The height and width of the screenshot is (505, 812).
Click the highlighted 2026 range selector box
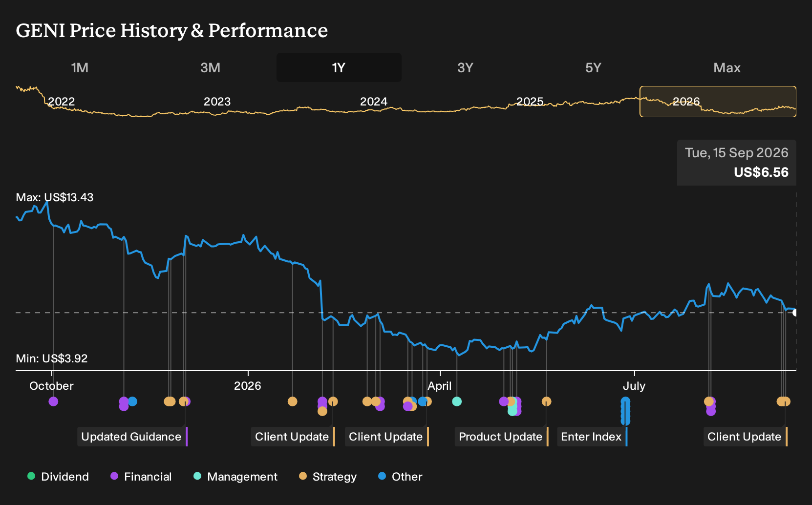718,102
